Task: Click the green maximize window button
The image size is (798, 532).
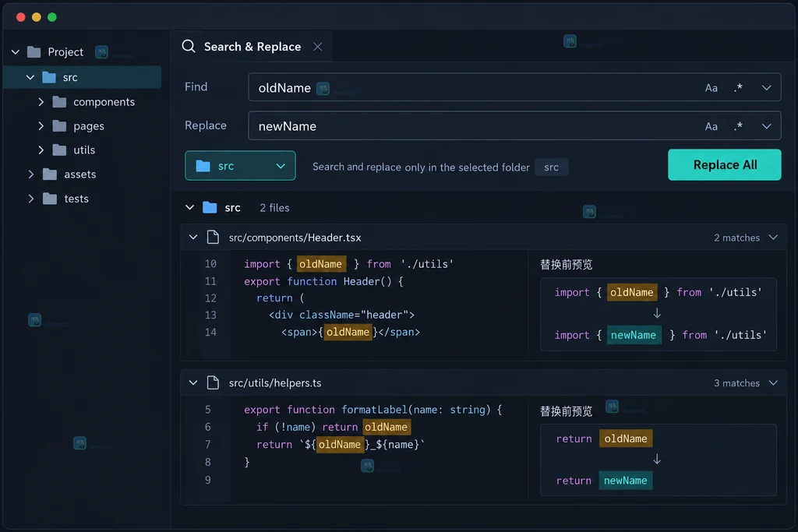Action: [x=52, y=17]
